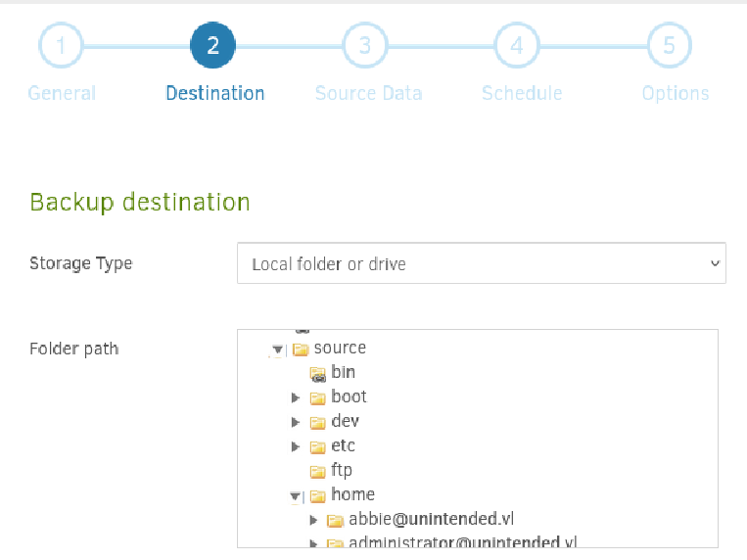Choose the etc folder label
This screenshot has height=560, width=747.
[343, 445]
